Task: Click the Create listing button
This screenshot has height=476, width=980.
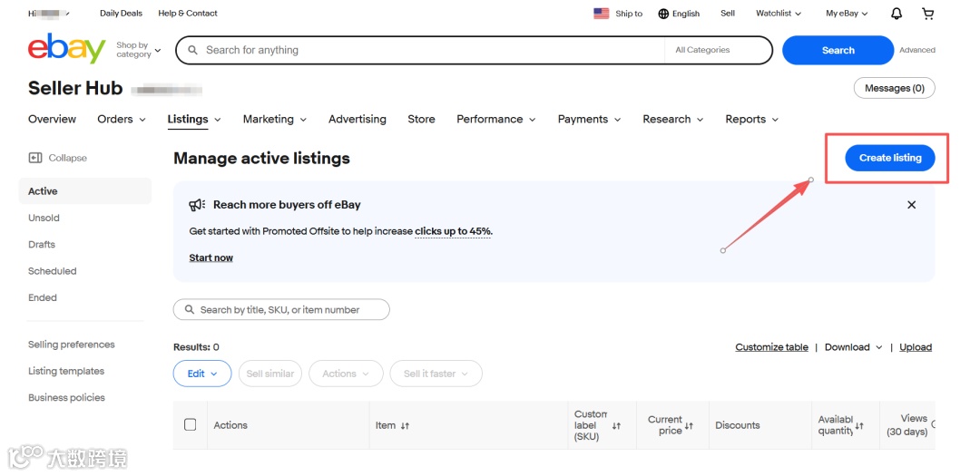Action: (x=889, y=158)
